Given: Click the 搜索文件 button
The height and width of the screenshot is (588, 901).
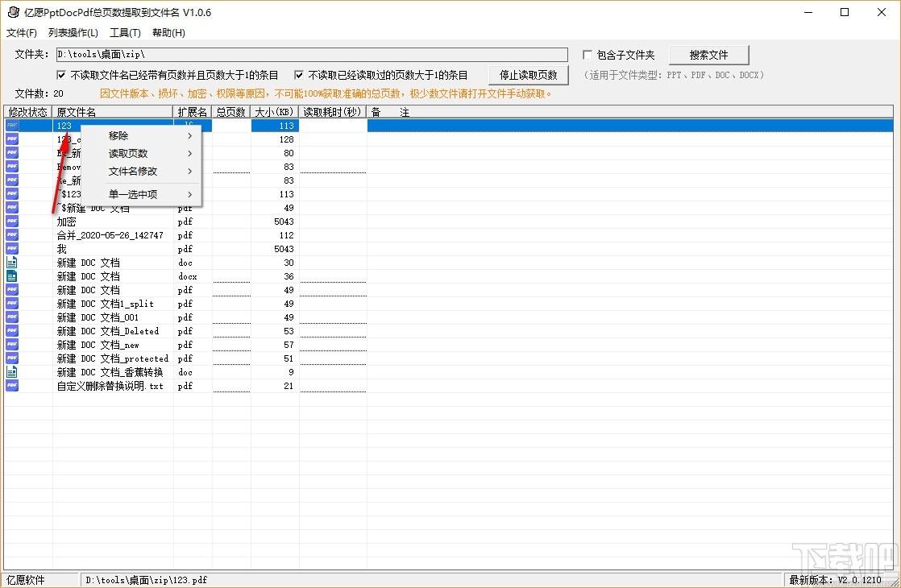Looking at the screenshot, I should pos(709,55).
